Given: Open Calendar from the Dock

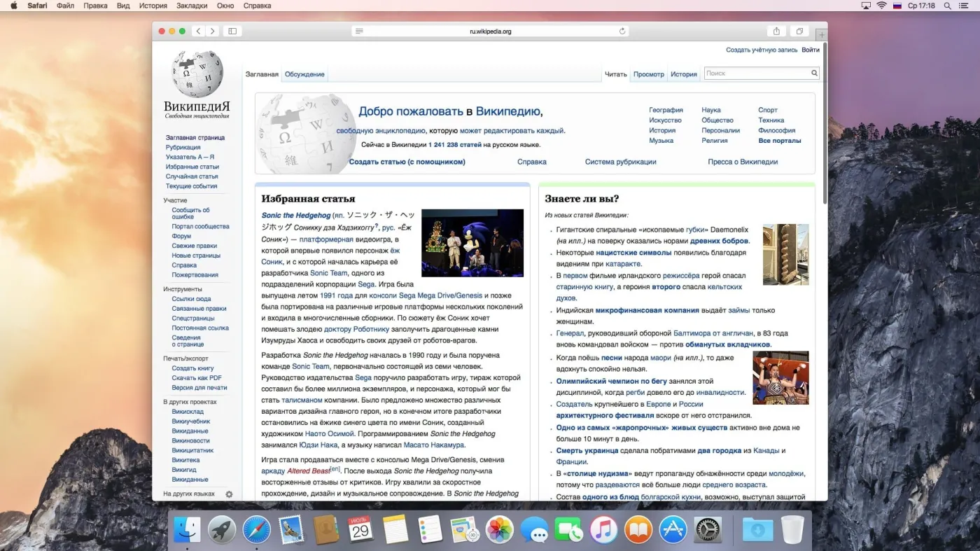Looking at the screenshot, I should pos(360,530).
